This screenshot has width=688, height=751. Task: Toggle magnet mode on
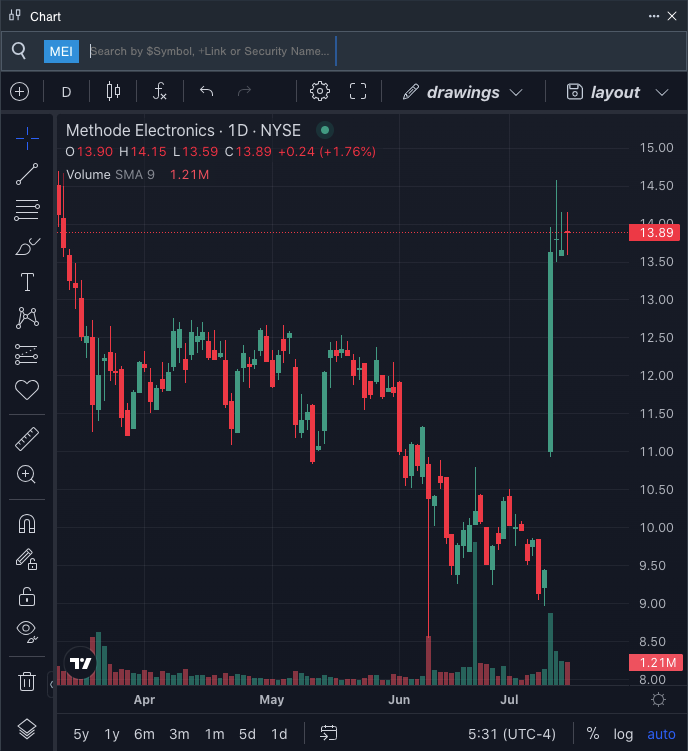pyautogui.click(x=27, y=523)
